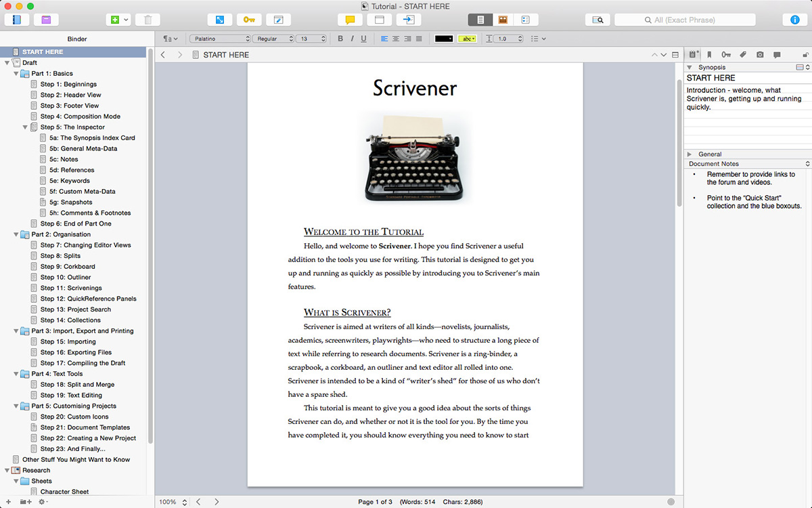Switch to Outliner view mode
Image resolution: width=812 pixels, height=508 pixels.
click(x=526, y=20)
